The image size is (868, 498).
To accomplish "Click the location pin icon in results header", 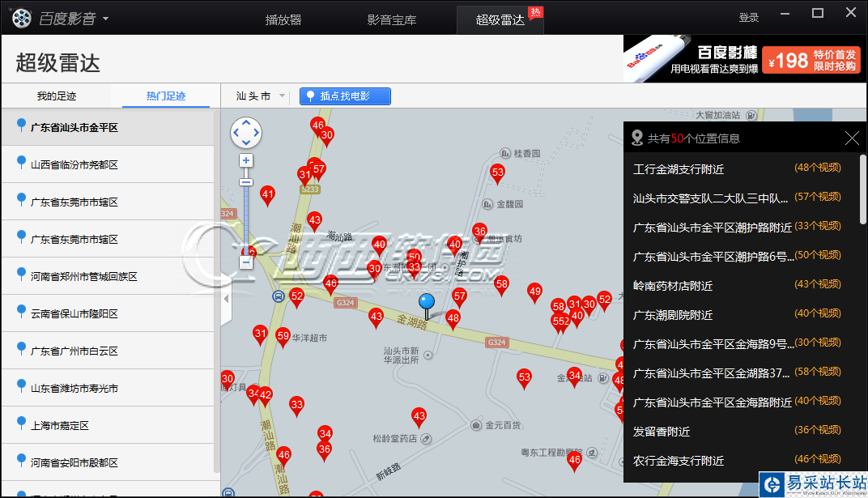I will tap(637, 138).
